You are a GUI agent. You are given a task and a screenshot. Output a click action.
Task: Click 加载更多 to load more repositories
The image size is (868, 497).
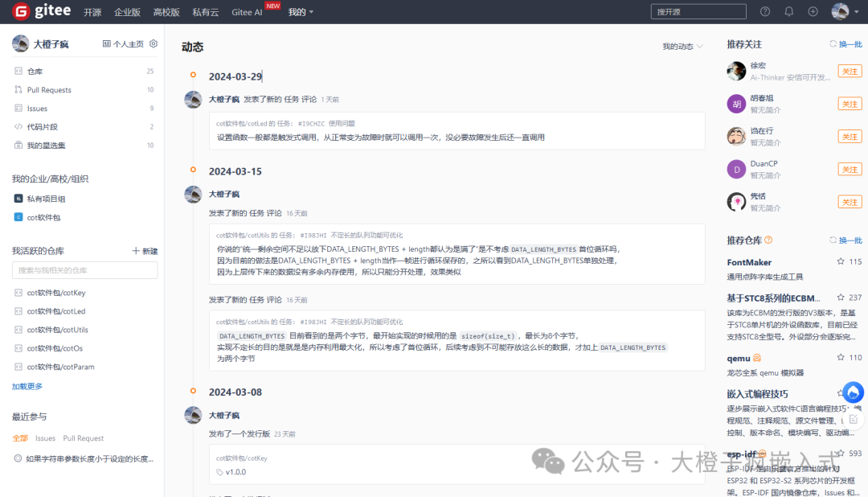[27, 386]
